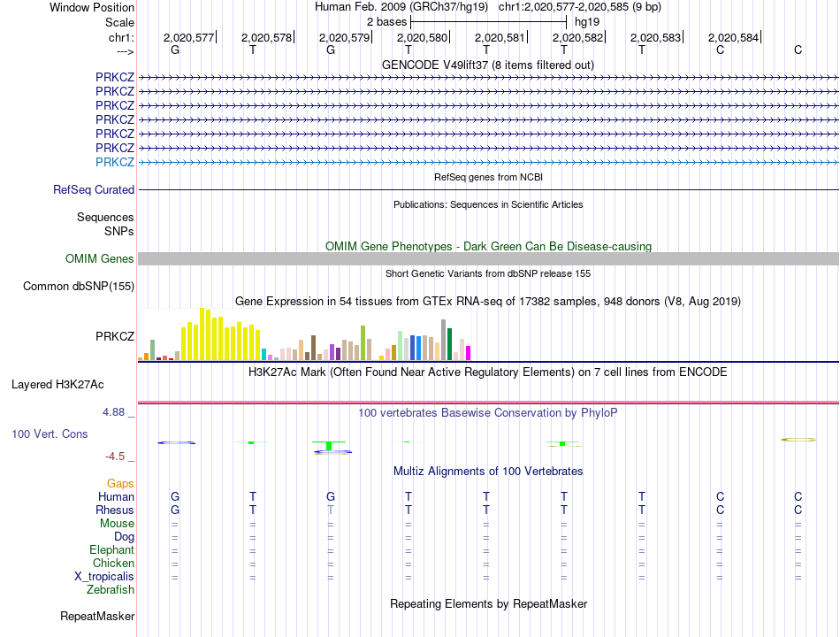Click the Common dbSNP(155) track label
This screenshot has height=637, width=840.
pos(78,287)
